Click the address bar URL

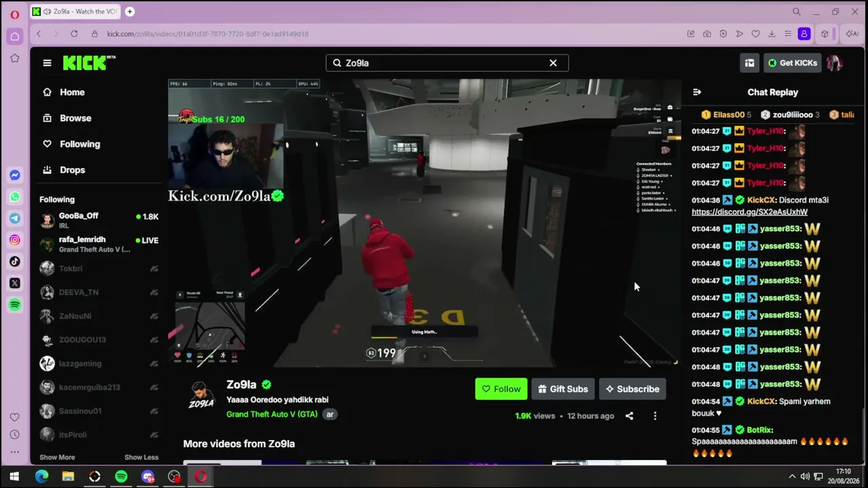(208, 34)
